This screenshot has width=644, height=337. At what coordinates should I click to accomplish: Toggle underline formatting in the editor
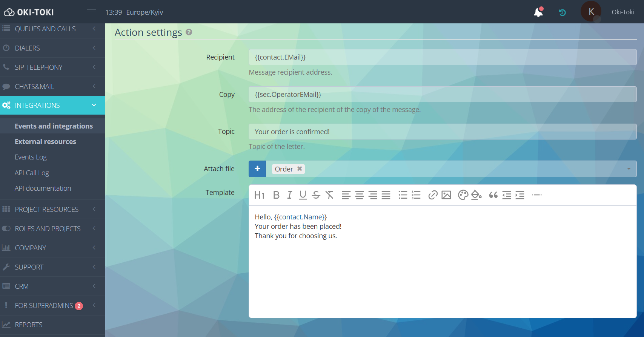(303, 195)
